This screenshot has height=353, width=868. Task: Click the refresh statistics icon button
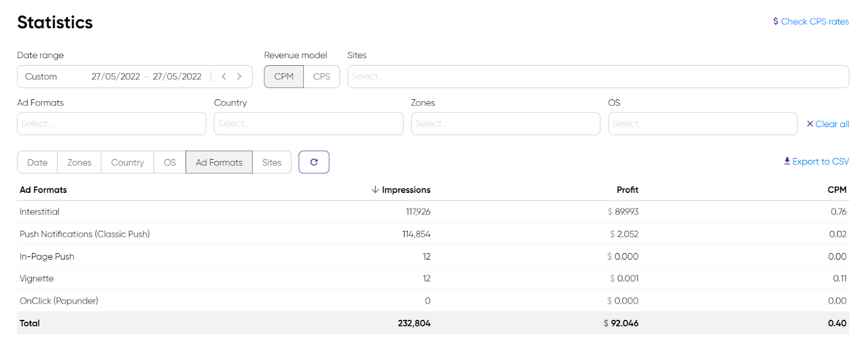click(314, 162)
